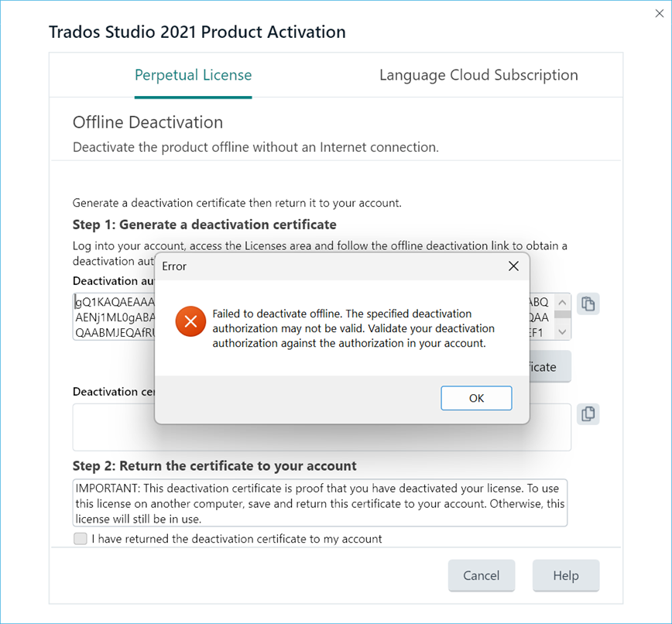Click the red error icon
This screenshot has height=624, width=672.
[x=190, y=321]
